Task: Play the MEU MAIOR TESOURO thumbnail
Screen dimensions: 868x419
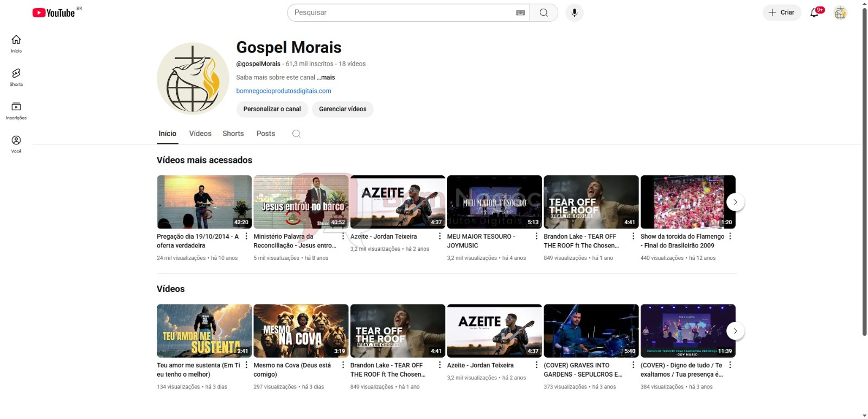Action: tap(494, 202)
